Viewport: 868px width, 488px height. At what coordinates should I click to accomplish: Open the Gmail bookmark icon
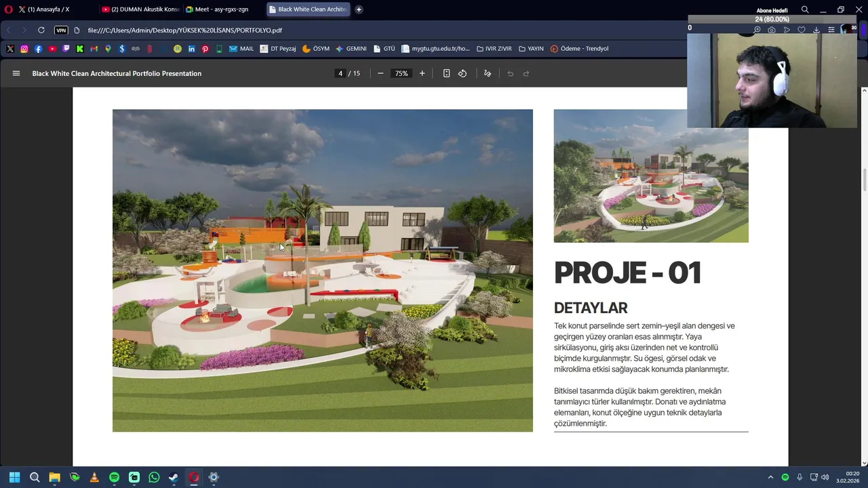point(94,49)
